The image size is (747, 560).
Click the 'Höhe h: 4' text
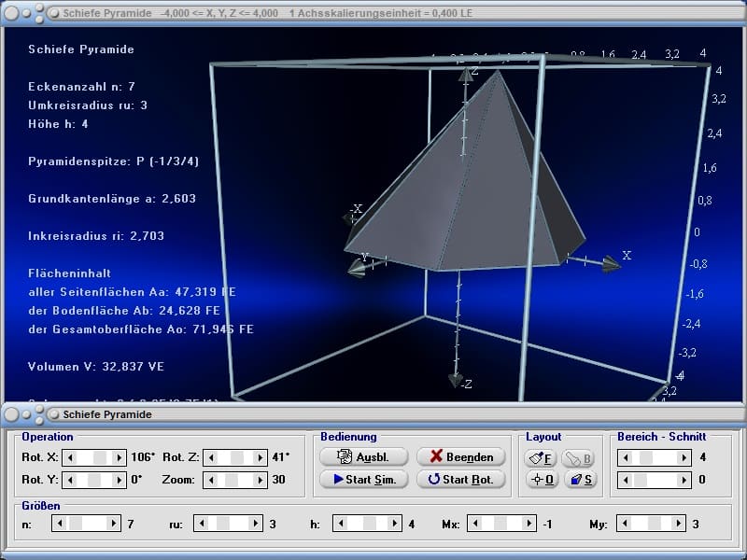pos(58,124)
